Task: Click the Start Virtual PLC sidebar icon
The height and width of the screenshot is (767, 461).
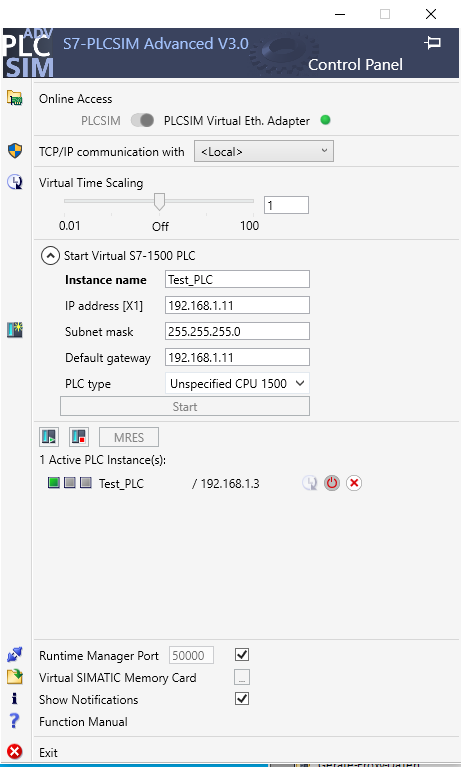Action: tap(15, 331)
